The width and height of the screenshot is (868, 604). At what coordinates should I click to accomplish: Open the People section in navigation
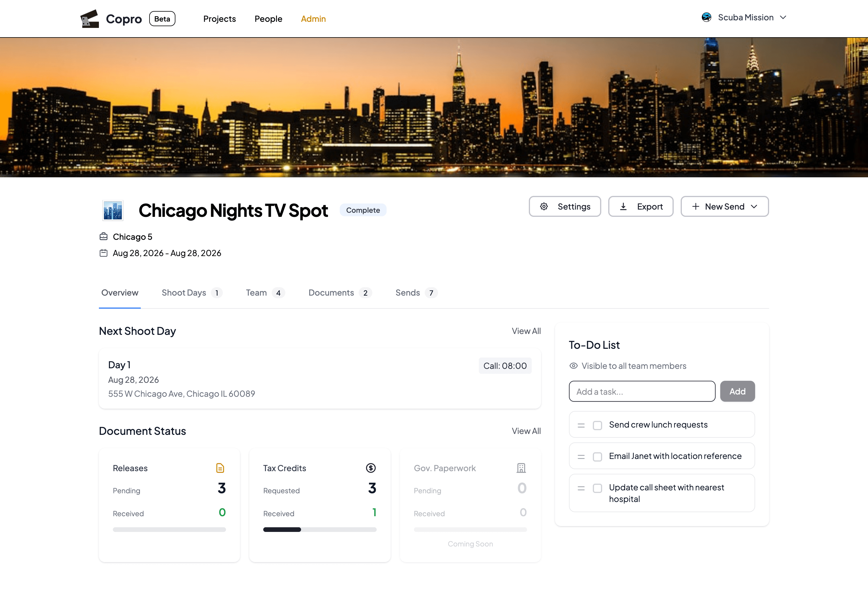click(x=268, y=19)
